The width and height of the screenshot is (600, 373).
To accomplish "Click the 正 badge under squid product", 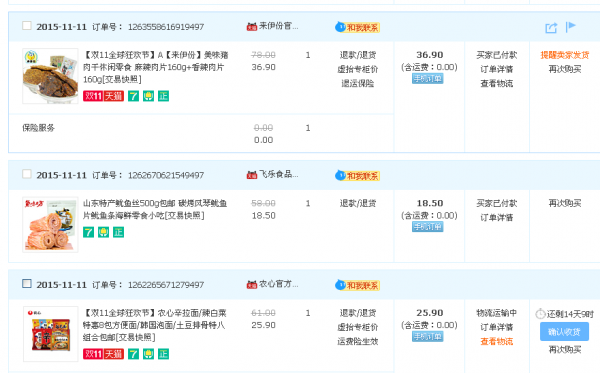I will tap(118, 232).
